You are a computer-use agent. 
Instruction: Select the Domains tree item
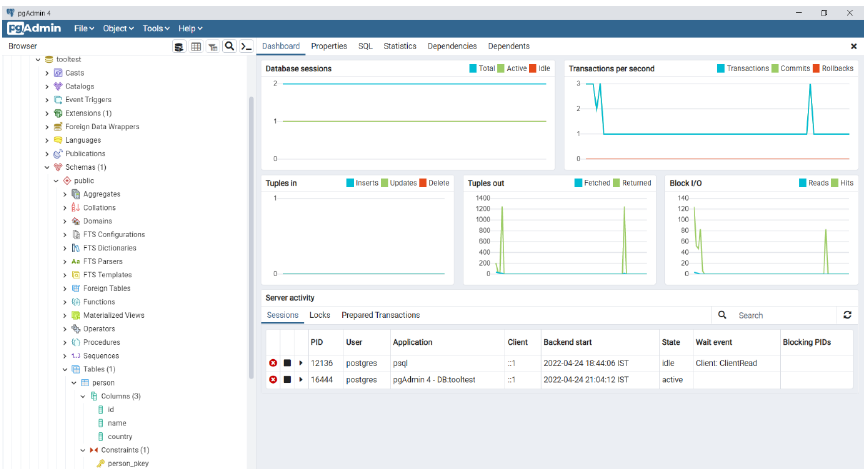coord(97,221)
